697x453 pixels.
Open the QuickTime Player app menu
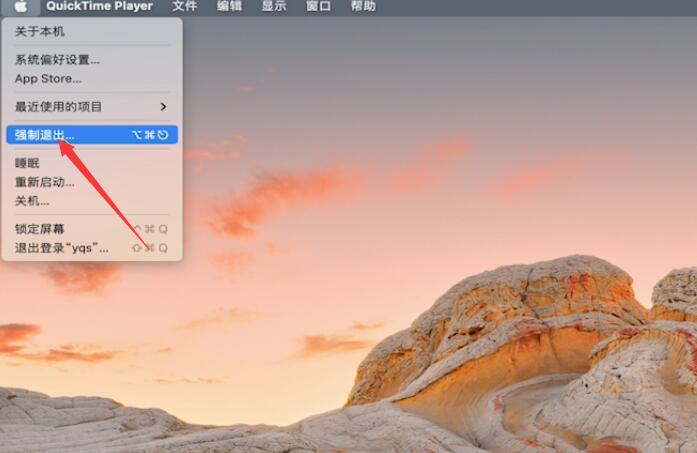pos(99,6)
